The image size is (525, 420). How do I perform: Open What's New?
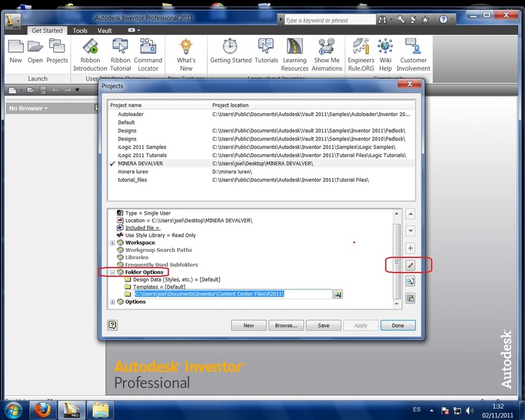186,55
